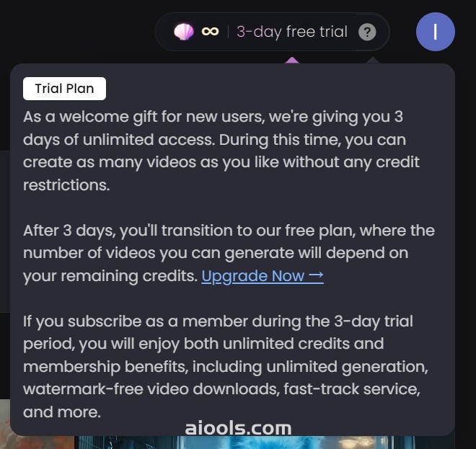
Task: Click the gray left sidebar strip
Action: [x=5, y=232]
